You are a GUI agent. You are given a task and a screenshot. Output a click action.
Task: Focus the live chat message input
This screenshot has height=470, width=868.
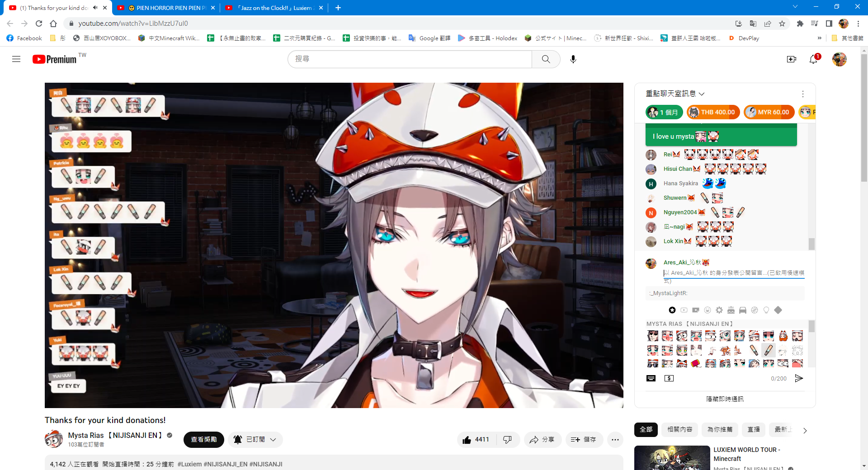[x=734, y=273]
